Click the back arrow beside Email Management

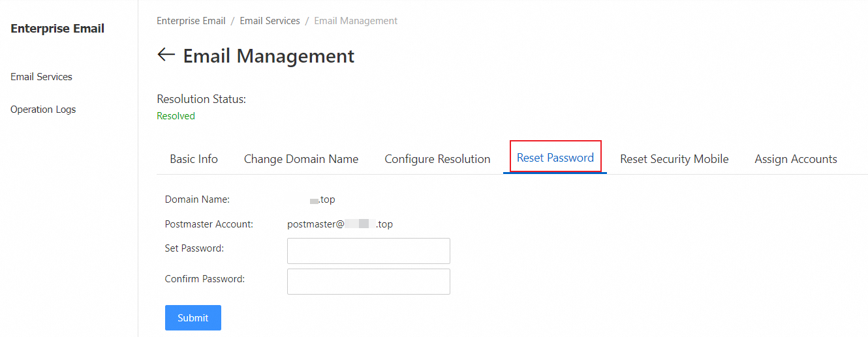coord(166,55)
